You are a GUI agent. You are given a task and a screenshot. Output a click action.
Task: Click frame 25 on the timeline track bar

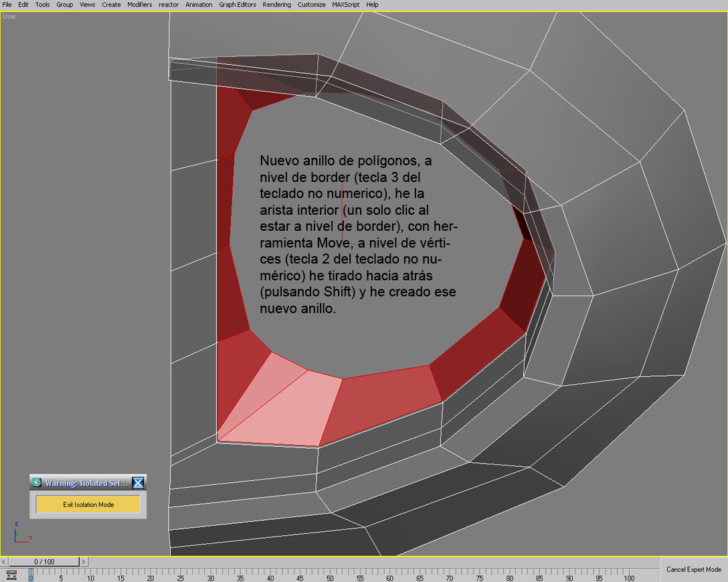point(181,578)
